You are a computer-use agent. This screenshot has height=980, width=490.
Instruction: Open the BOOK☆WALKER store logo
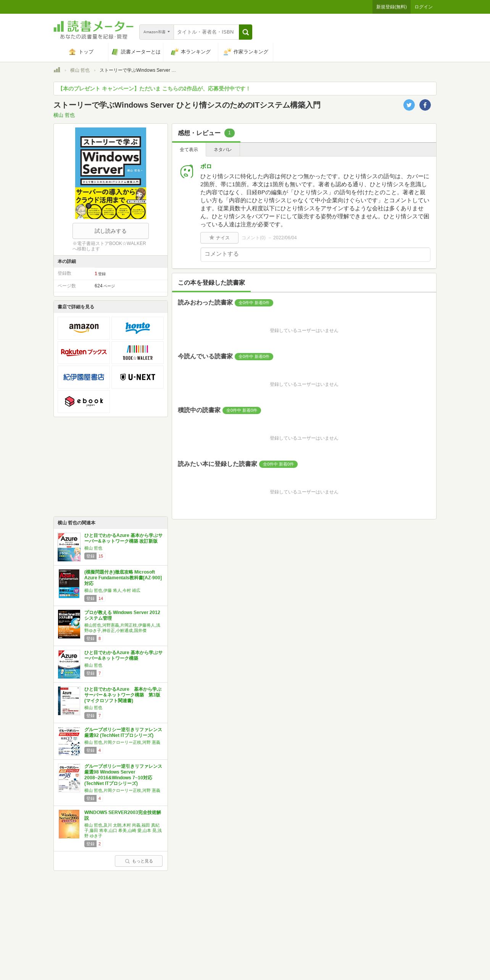click(x=137, y=353)
